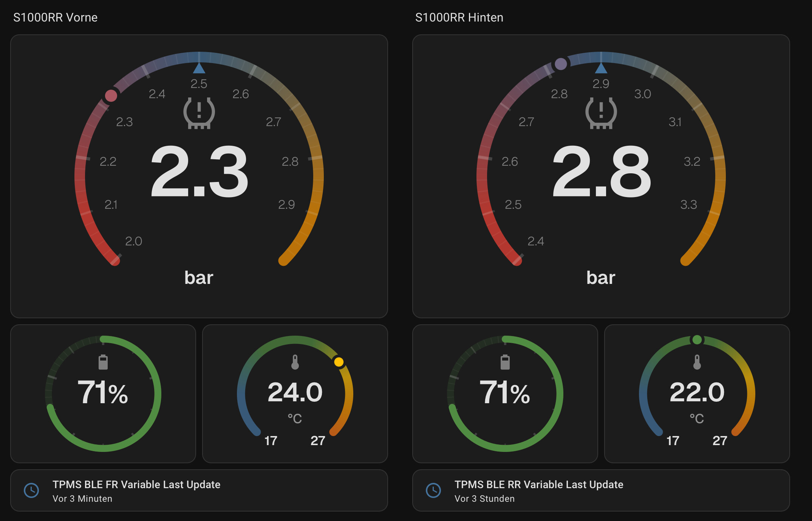
Task: Click the S1000RR Vorne section heading
Action: [x=56, y=17]
